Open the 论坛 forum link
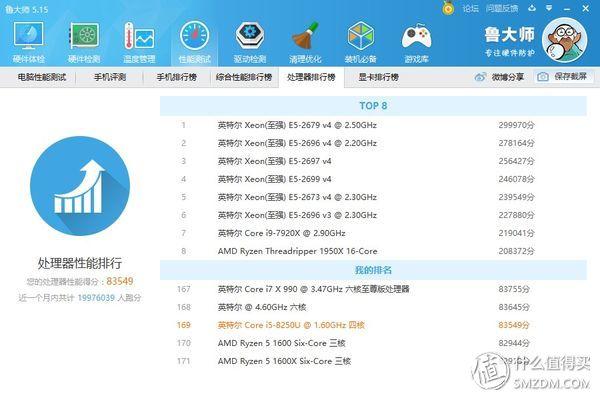This screenshot has width=600, height=400. (470, 8)
